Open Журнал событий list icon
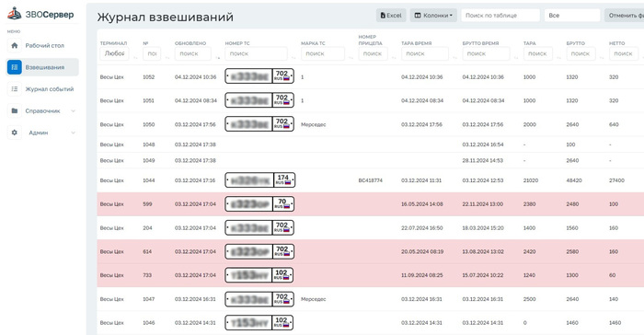Image resolution: width=644 pixels, height=335 pixels. pyautogui.click(x=15, y=88)
